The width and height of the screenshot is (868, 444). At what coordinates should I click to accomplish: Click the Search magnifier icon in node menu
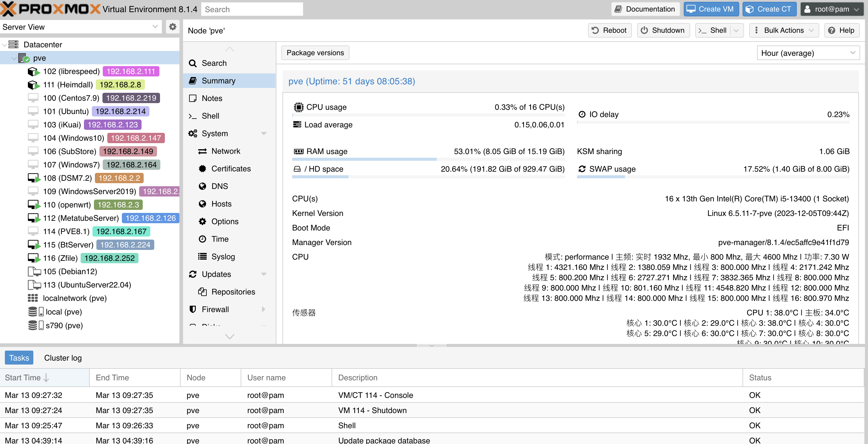coord(193,63)
